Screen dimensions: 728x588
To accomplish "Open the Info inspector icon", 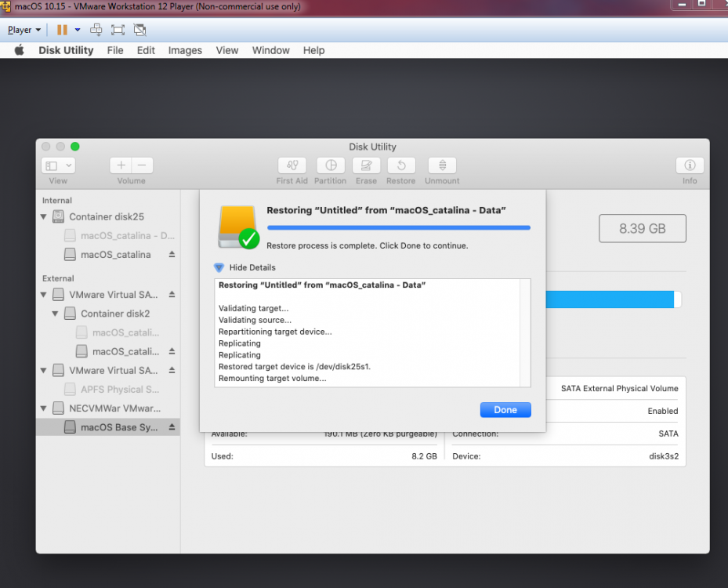I will 690,165.
